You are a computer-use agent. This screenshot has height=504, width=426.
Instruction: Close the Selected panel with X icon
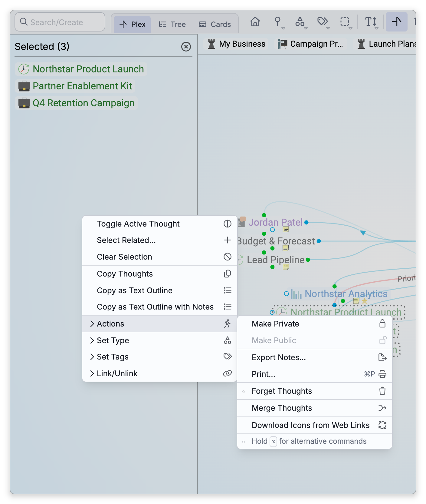pos(186,47)
